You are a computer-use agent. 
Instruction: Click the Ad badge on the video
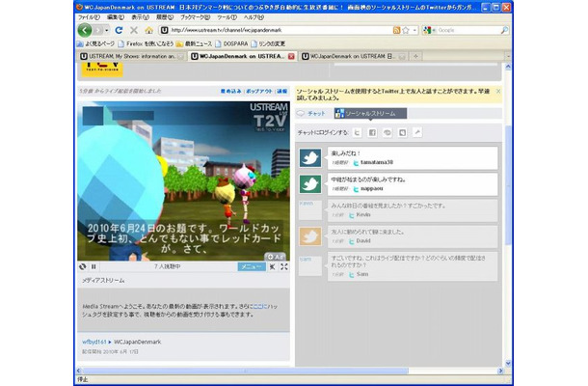(276, 258)
